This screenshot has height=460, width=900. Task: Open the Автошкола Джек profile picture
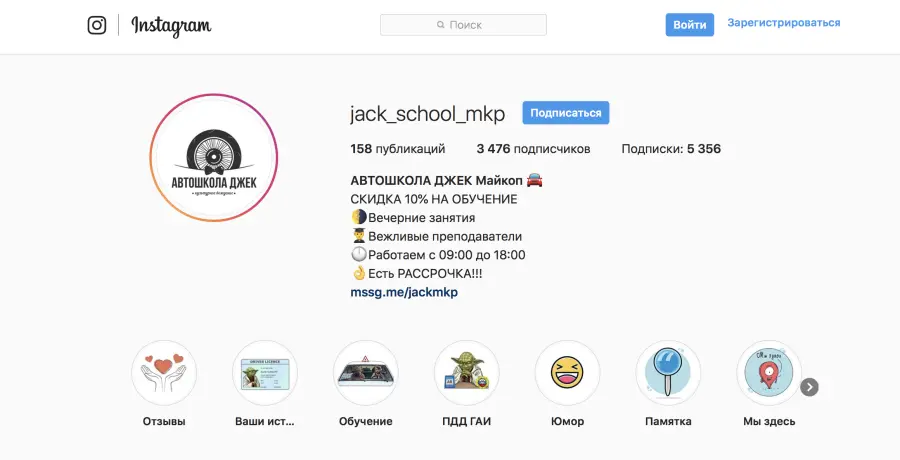[x=214, y=157]
